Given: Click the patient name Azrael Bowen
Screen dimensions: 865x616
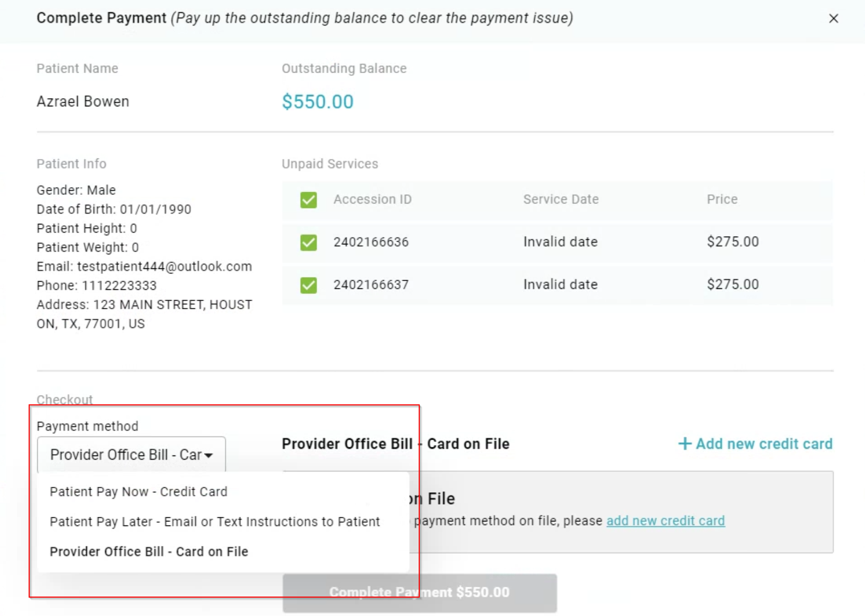Looking at the screenshot, I should (x=83, y=102).
